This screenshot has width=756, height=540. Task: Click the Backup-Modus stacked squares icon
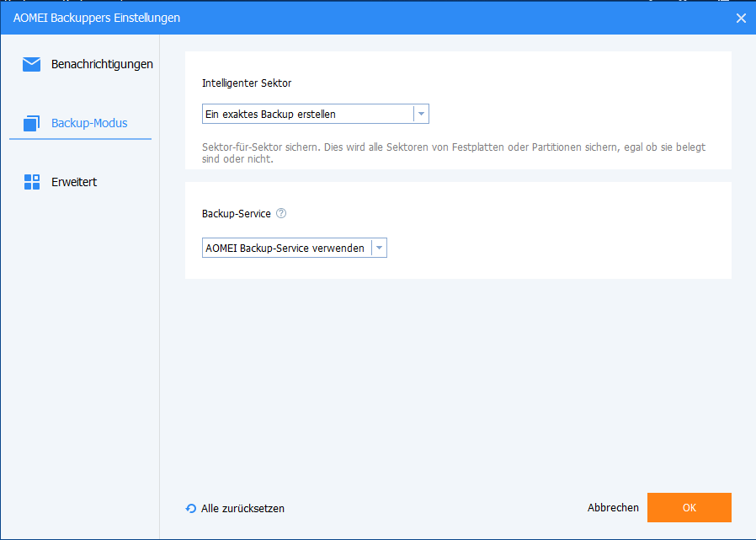(31, 123)
